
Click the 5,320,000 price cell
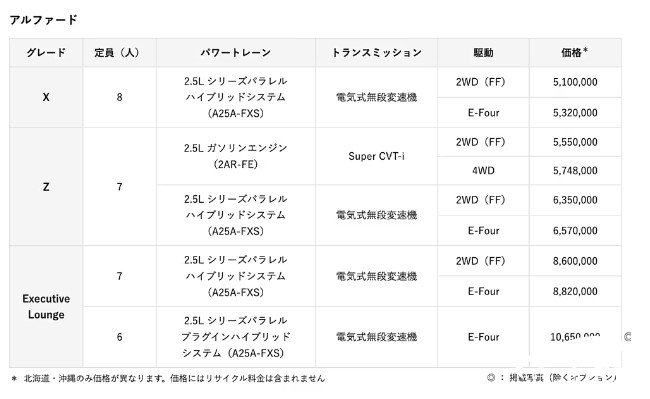click(x=575, y=112)
